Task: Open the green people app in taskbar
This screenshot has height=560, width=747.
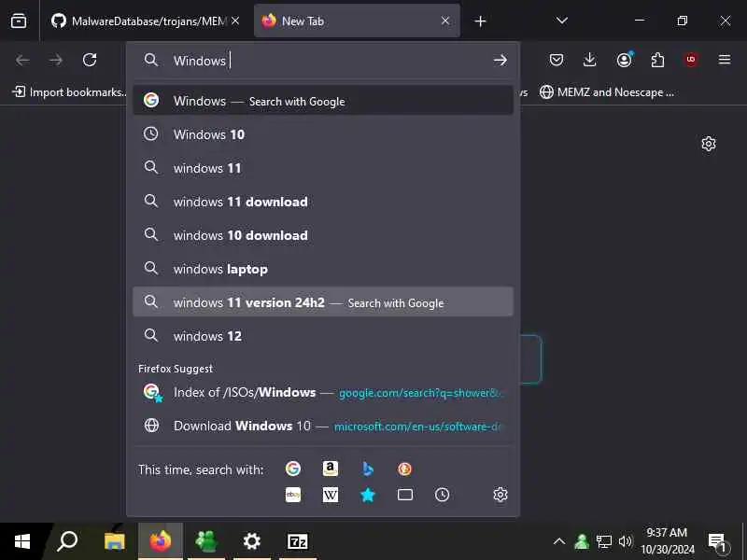Action: coord(205,541)
